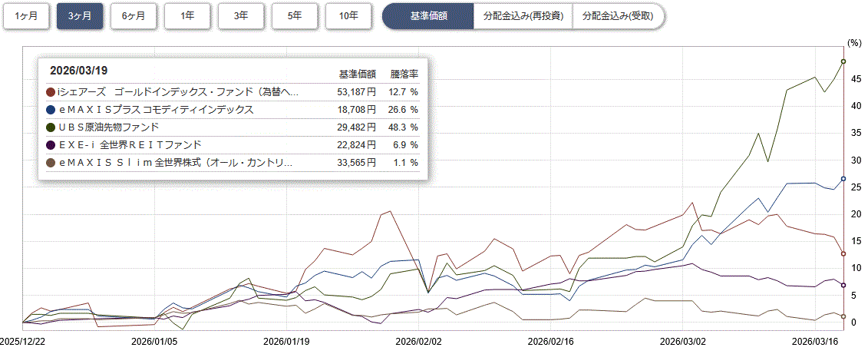This screenshot has height=354, width=868.
Task: Select the 基準価額 tab
Action: [x=428, y=15]
